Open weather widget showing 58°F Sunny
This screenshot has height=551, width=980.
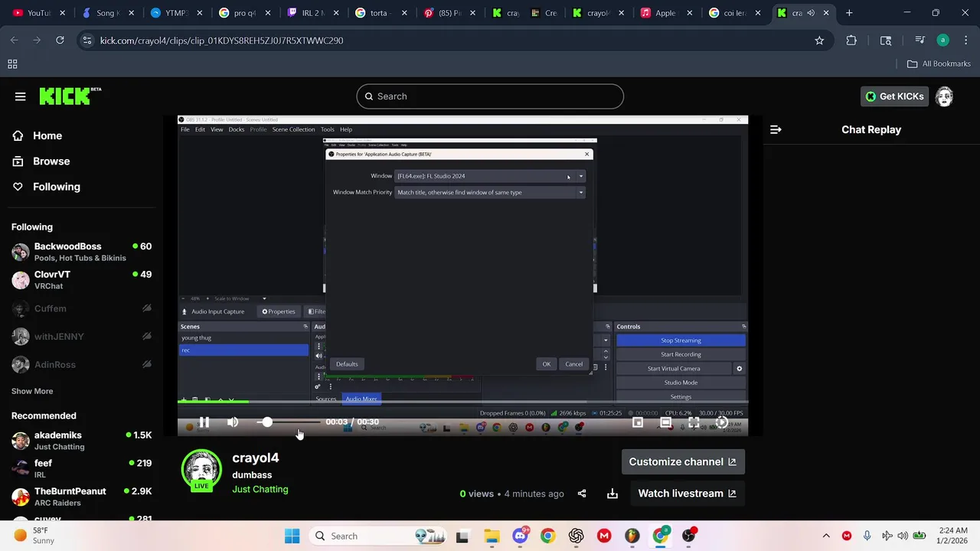[34, 536]
